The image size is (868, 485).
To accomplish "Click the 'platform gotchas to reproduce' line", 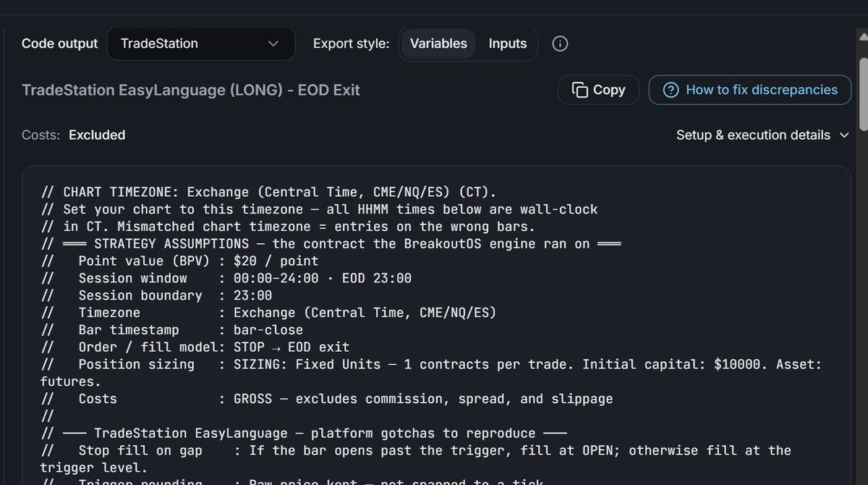I will tap(303, 433).
